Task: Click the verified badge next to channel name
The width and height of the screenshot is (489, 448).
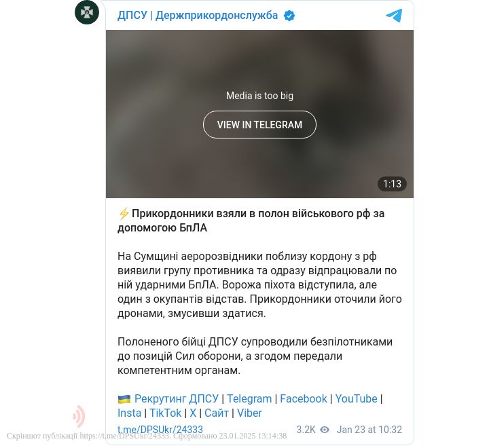Action: point(289,16)
